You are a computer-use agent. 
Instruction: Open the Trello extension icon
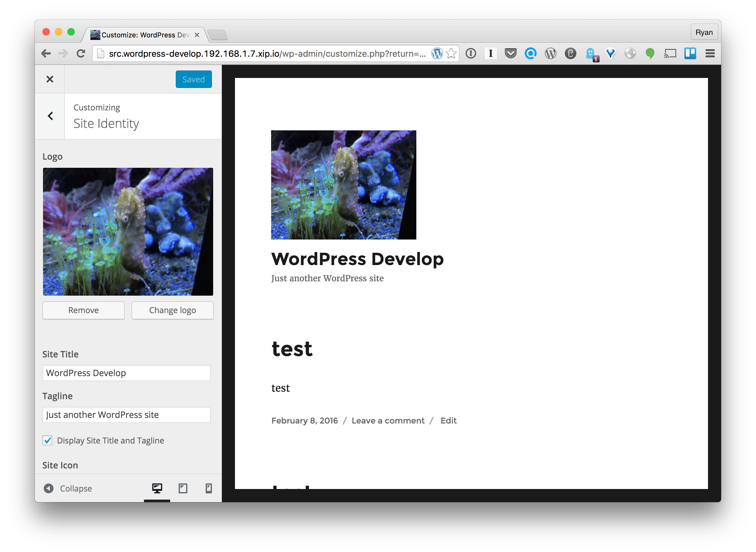tap(690, 53)
